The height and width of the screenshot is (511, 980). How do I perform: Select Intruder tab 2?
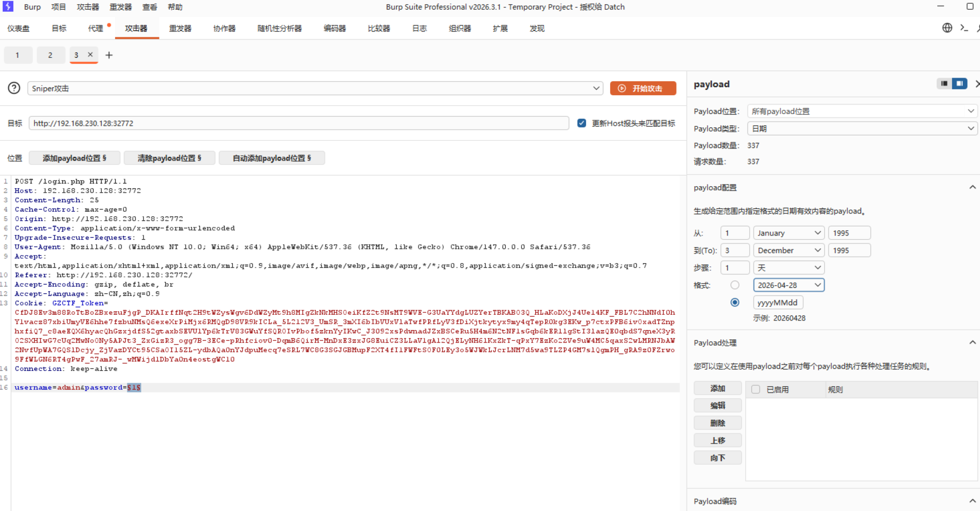(x=51, y=55)
